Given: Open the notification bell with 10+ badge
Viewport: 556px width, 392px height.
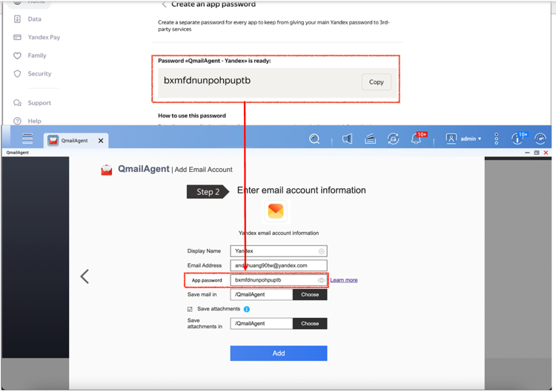Looking at the screenshot, I should (x=417, y=139).
